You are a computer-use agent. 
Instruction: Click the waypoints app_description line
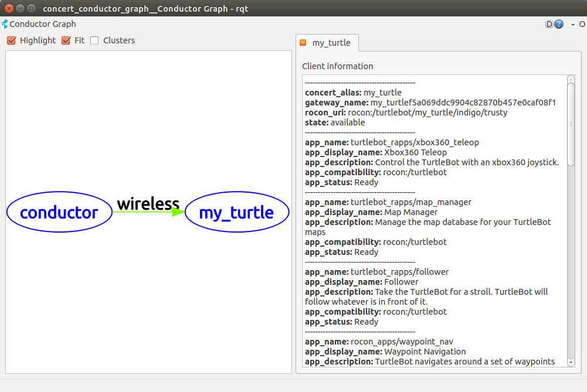point(430,362)
